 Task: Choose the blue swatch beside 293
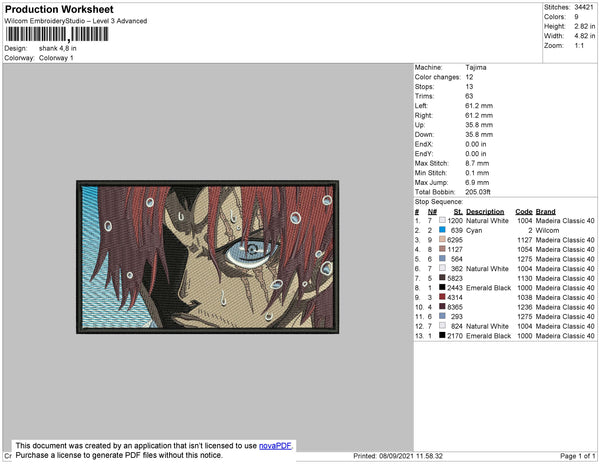tap(442, 316)
